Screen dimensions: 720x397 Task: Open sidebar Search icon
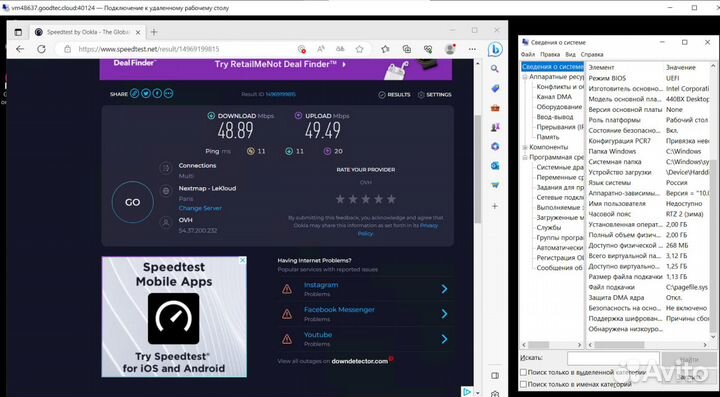(495, 69)
